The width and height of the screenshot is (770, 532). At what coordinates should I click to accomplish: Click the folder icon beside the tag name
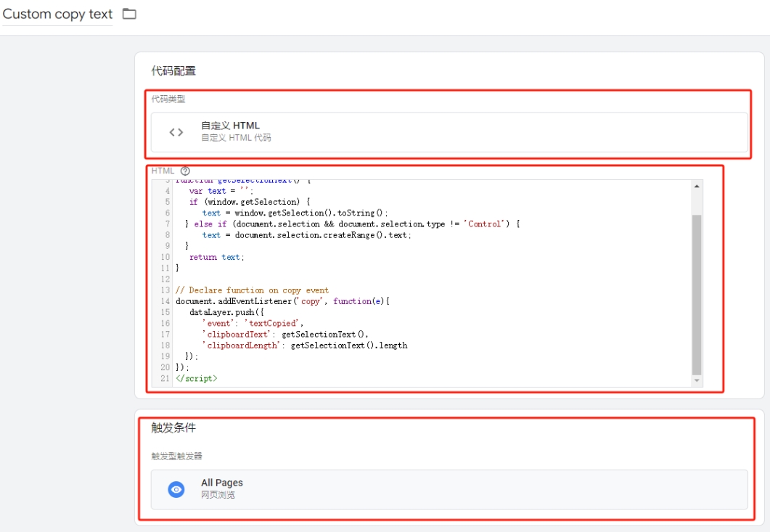coord(129,14)
